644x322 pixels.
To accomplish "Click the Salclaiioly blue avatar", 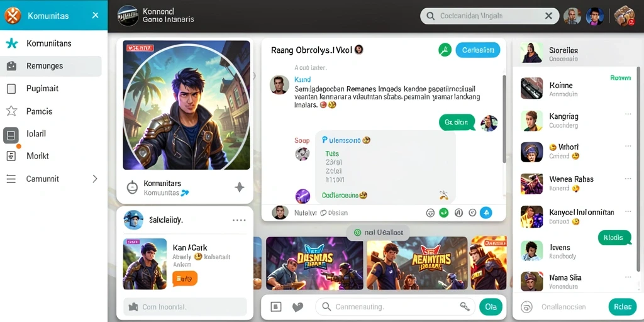I will 133,220.
